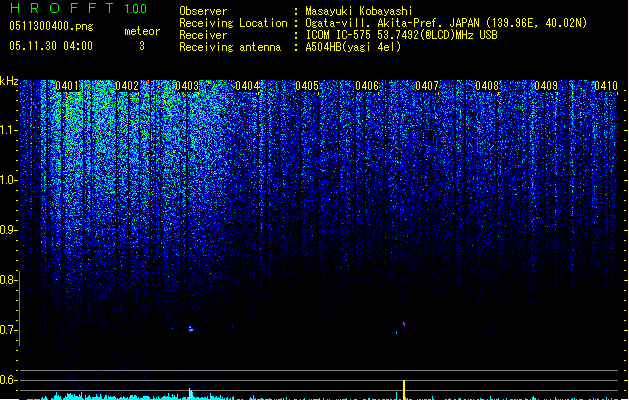Click the 1.1 kHz axis label
The width and height of the screenshot is (629, 400).
click(8, 130)
